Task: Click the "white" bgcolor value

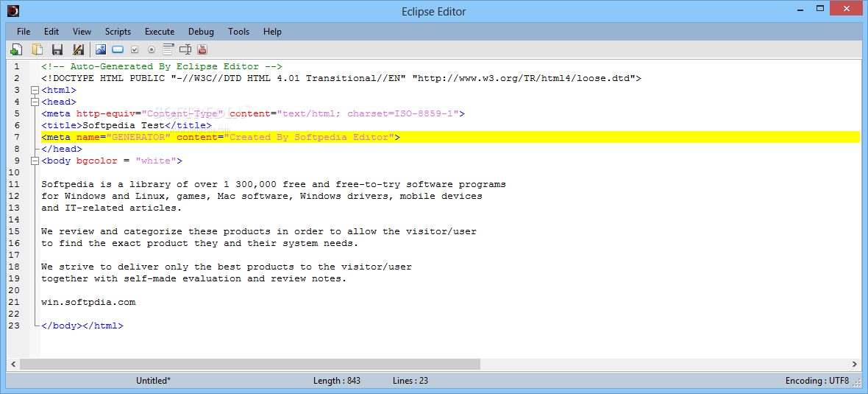Action: click(155, 161)
